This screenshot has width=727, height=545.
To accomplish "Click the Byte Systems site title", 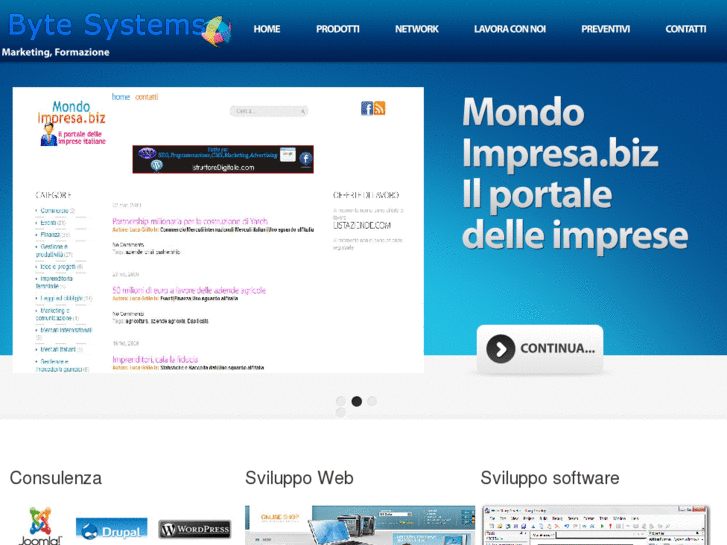I will pos(107,25).
